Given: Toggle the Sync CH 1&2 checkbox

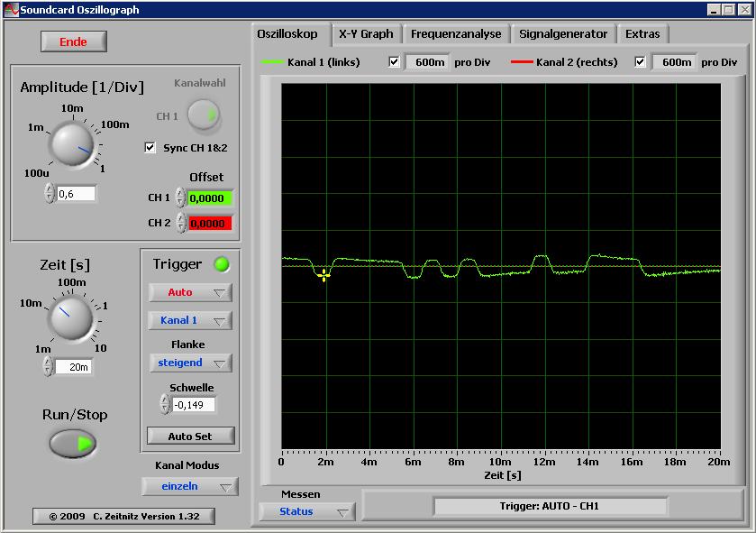Looking at the screenshot, I should (x=150, y=147).
